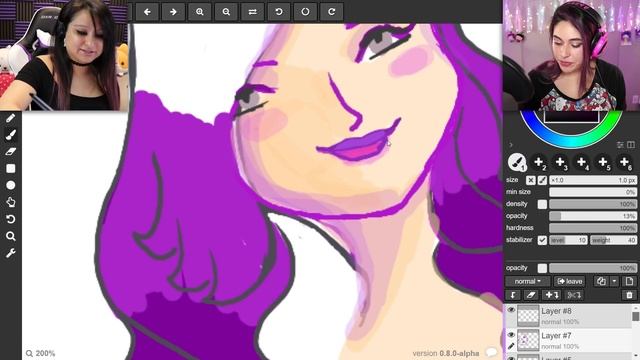640x360 pixels.
Task: Adjust the density slider
Action: click(x=593, y=204)
